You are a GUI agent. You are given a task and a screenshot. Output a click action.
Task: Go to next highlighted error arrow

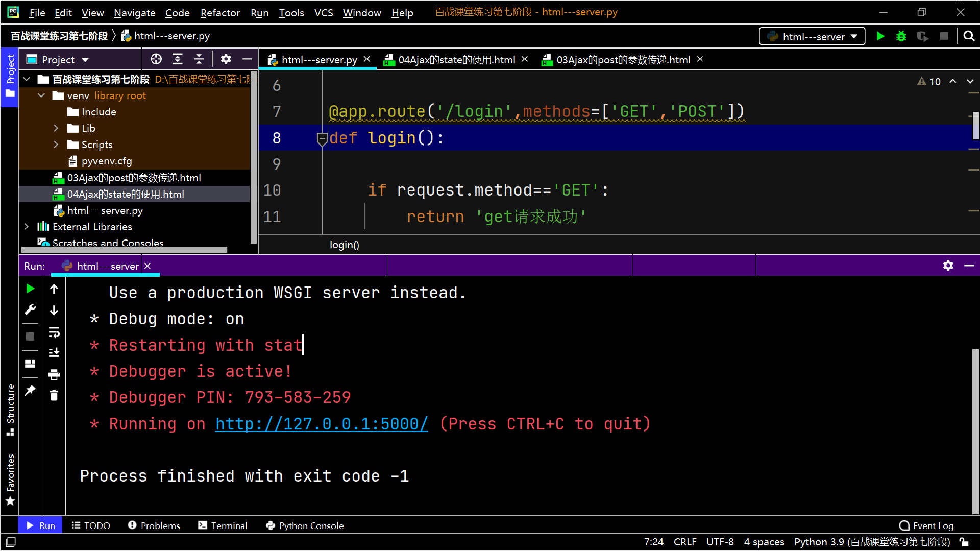(970, 81)
